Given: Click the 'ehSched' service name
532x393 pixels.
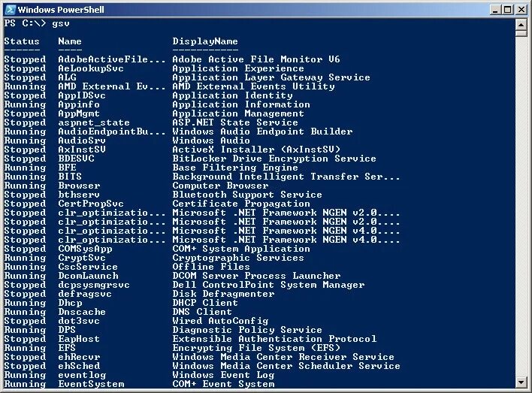Looking at the screenshot, I should click(x=79, y=366).
